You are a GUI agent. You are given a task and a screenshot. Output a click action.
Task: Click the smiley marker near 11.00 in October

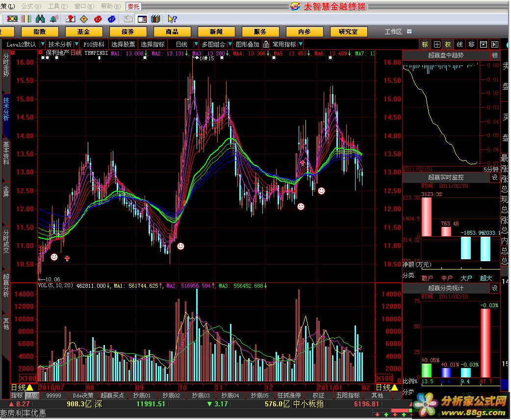(x=180, y=246)
